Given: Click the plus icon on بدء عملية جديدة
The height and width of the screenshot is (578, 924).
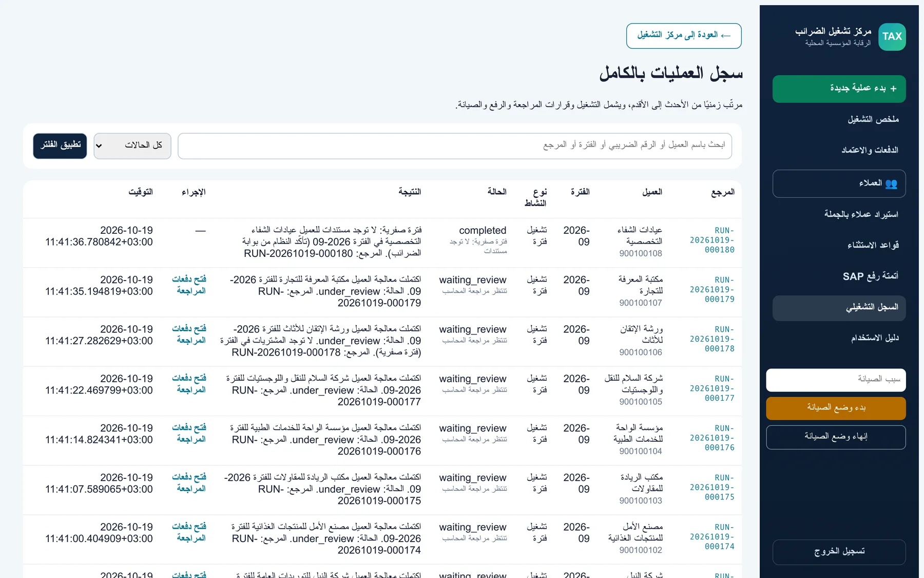Looking at the screenshot, I should [x=893, y=88].
